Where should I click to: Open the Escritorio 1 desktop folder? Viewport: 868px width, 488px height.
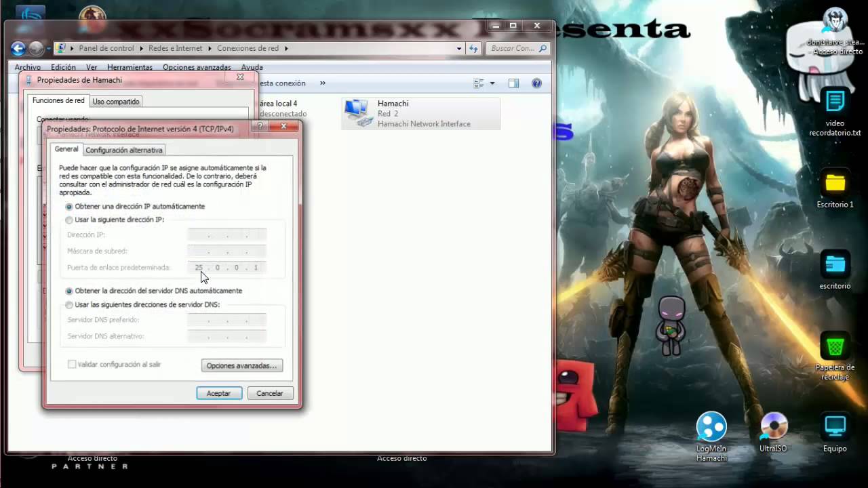pyautogui.click(x=835, y=188)
